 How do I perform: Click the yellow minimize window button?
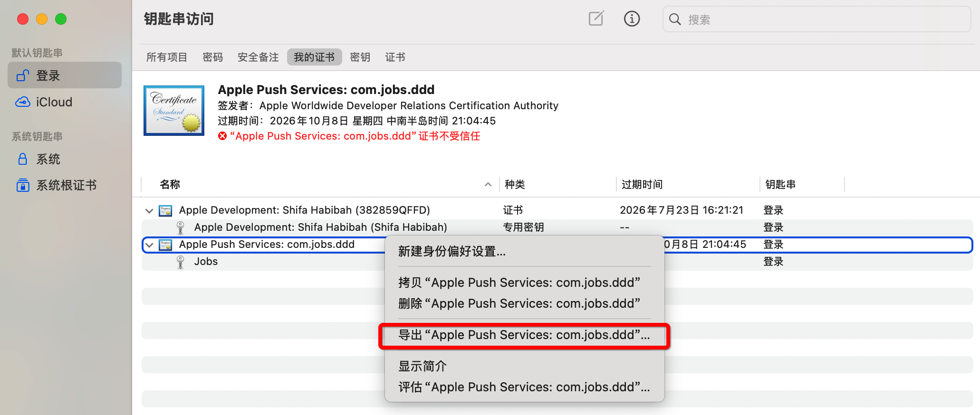[x=42, y=19]
